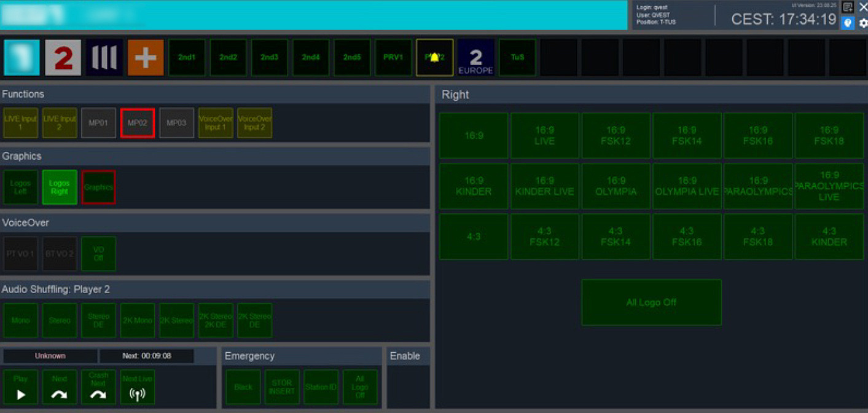Set audio shuffling to 2K Mono
This screenshot has height=413, width=868.
pyautogui.click(x=138, y=320)
